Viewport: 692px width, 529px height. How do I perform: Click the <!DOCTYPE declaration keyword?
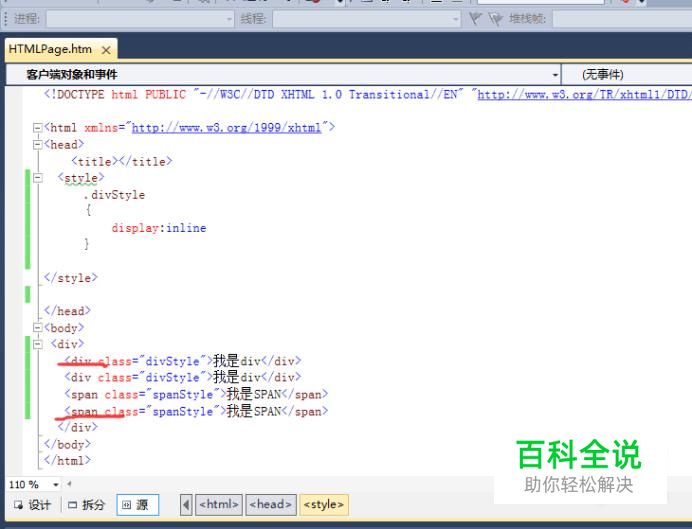click(74, 94)
